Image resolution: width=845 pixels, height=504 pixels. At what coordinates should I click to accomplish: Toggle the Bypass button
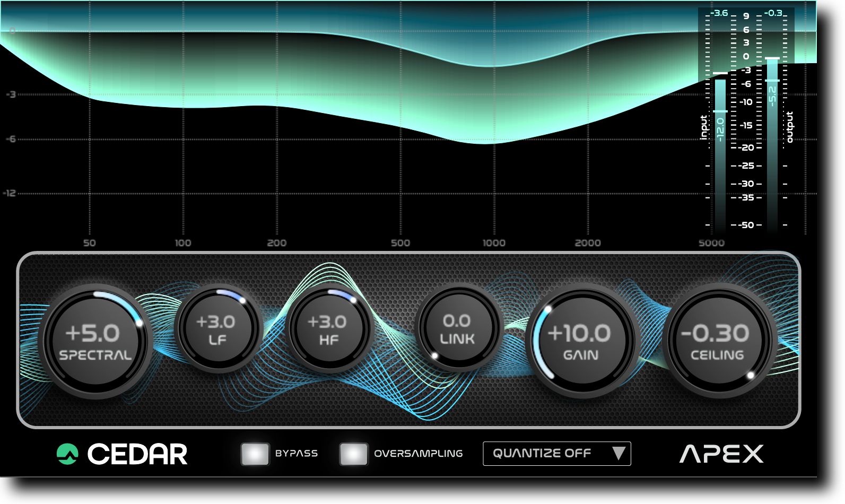click(255, 454)
